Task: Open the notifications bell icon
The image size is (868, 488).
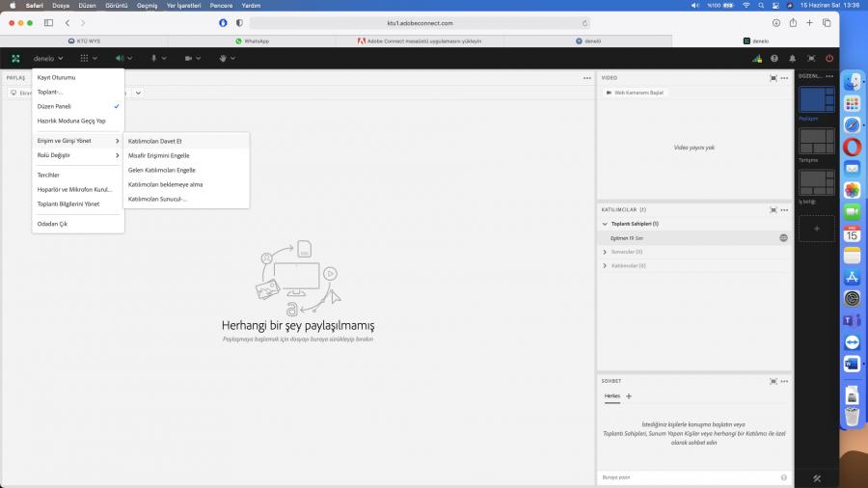Action: click(792, 58)
